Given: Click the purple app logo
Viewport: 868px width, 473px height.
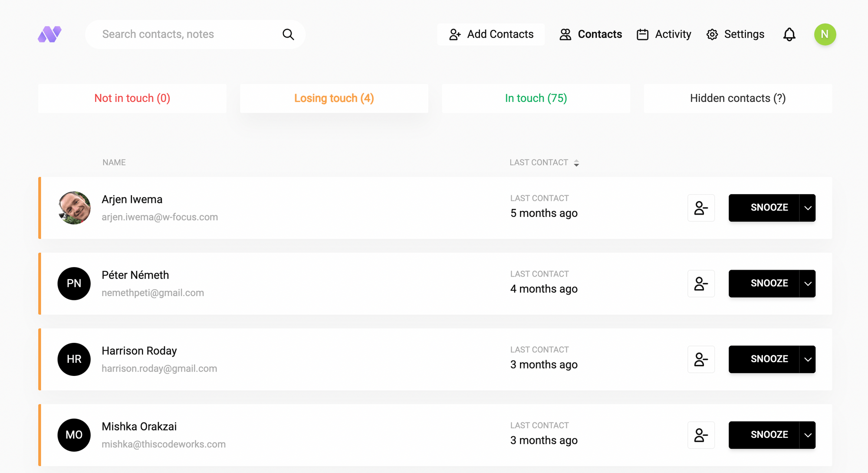Looking at the screenshot, I should pyautogui.click(x=49, y=34).
